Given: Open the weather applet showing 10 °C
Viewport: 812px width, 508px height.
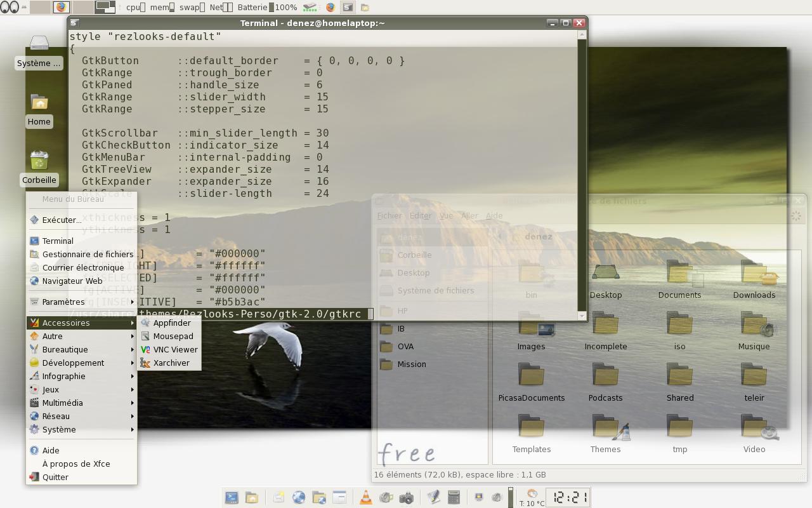Looking at the screenshot, I should [532, 498].
